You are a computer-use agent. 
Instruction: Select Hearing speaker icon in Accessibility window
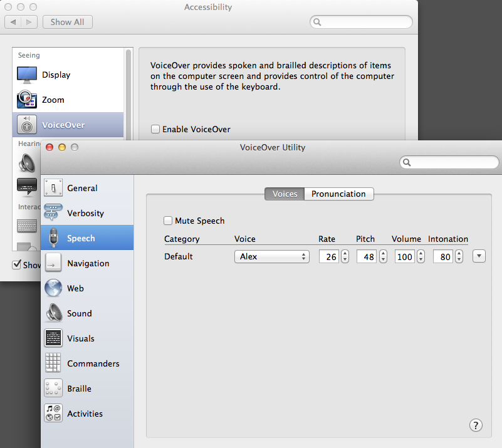tap(27, 163)
